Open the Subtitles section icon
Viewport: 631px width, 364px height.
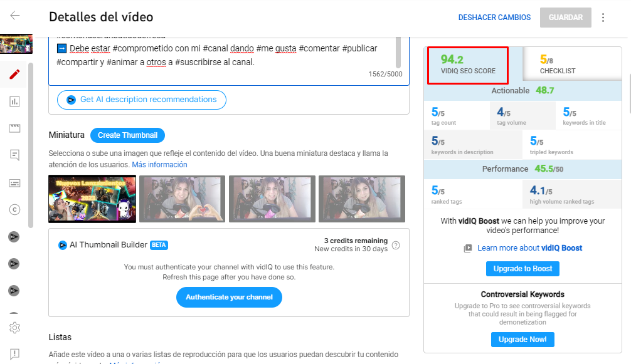(14, 183)
